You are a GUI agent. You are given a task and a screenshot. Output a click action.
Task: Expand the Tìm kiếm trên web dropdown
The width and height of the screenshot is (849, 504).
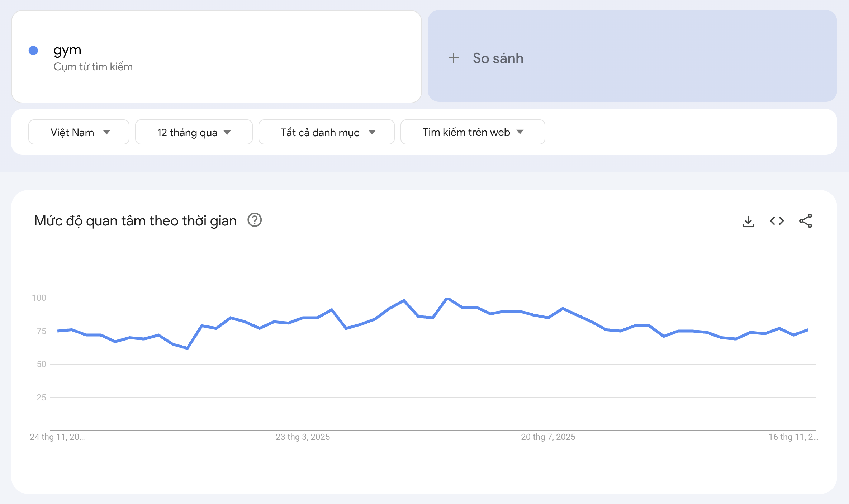click(x=473, y=132)
